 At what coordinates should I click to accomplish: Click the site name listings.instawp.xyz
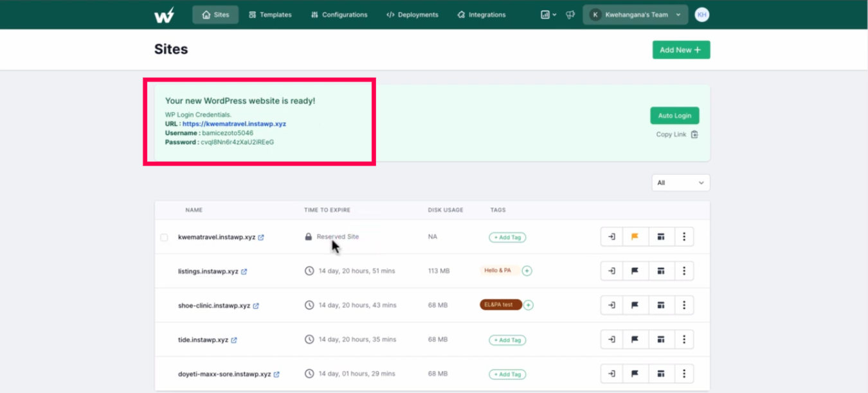(x=208, y=272)
